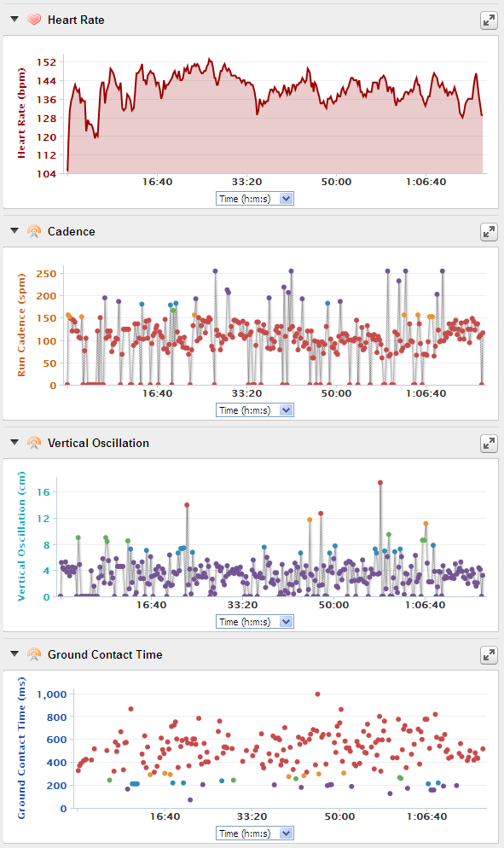This screenshot has height=848, width=504.
Task: Click the 50:00 tick in Ground Contact chart
Action: 339,816
